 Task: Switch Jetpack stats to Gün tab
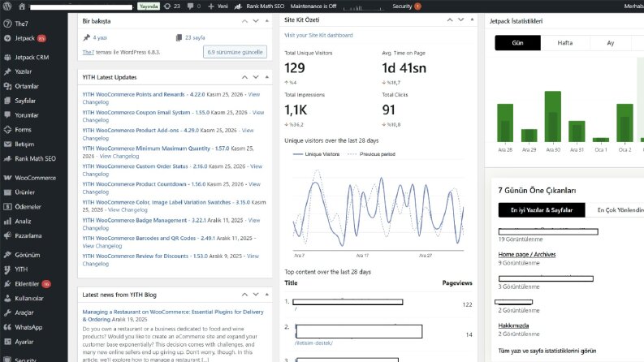[x=517, y=43]
